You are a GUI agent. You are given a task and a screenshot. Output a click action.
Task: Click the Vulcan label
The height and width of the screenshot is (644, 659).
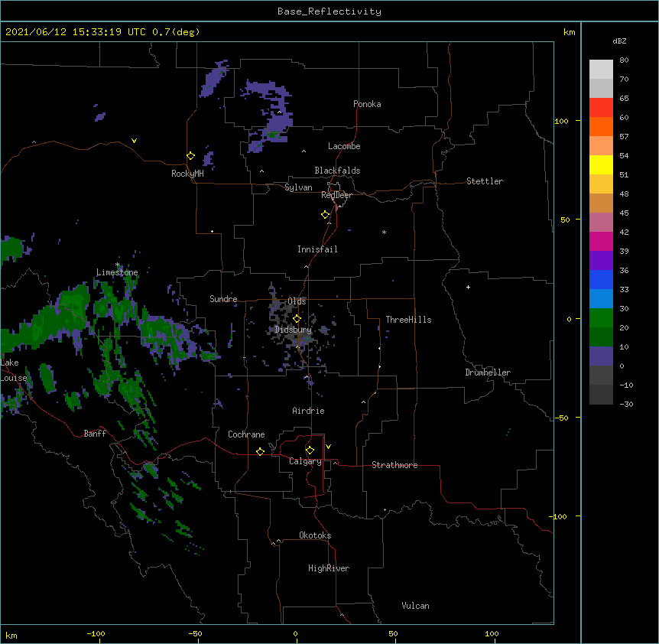point(415,606)
